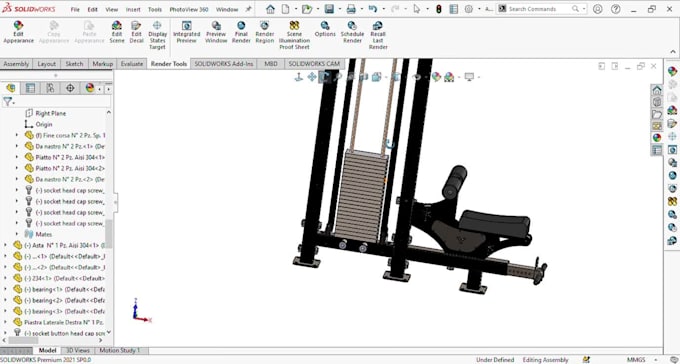Open the Preview Window
The image size is (680, 364).
[x=216, y=32]
